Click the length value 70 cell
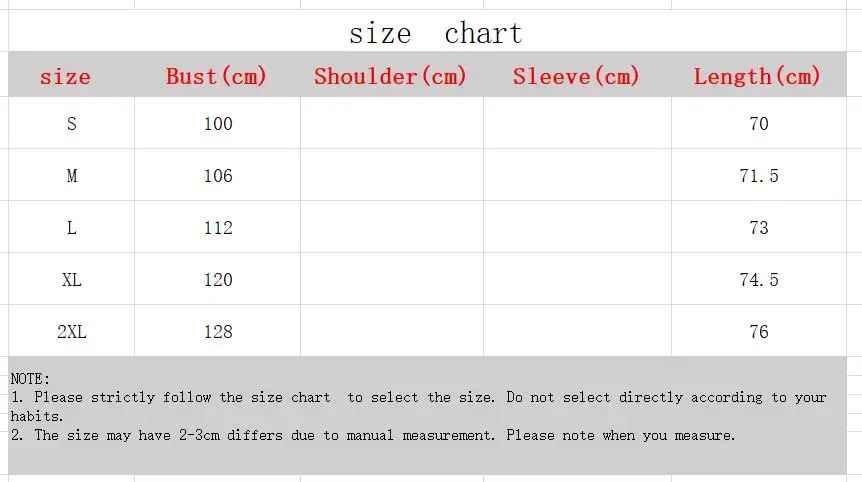Screen dimensions: 862x482 758,124
